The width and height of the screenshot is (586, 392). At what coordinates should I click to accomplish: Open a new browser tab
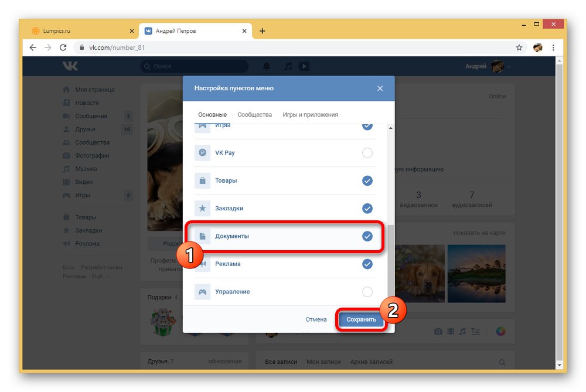point(263,31)
